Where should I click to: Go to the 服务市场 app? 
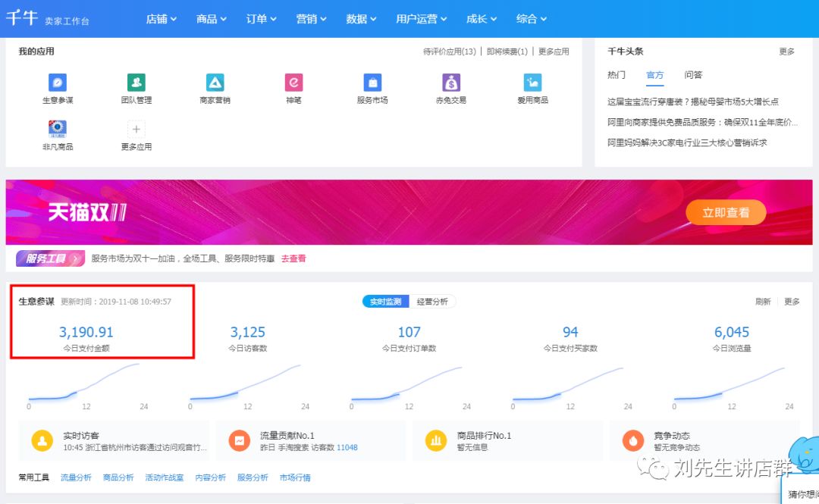coord(372,83)
